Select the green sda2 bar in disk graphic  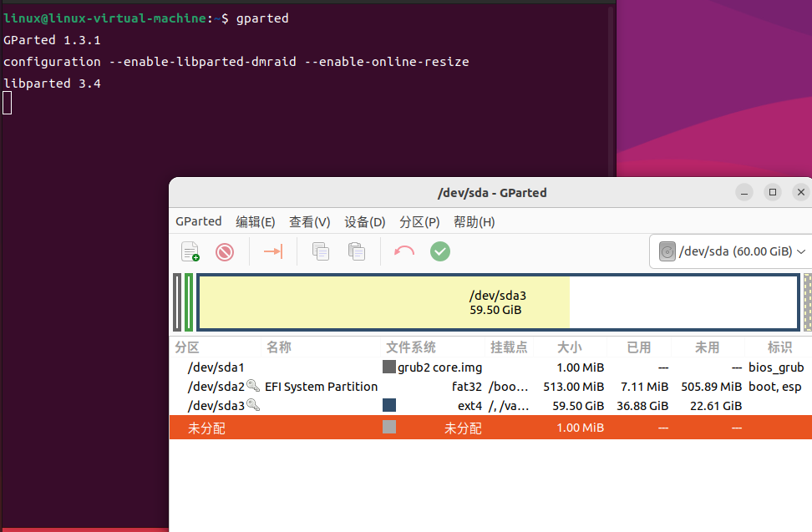tap(189, 302)
